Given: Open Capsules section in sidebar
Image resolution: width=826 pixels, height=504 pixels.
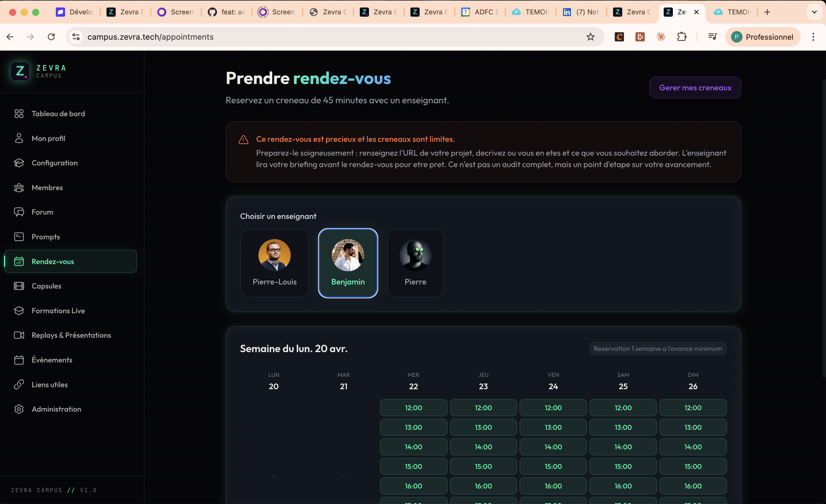Looking at the screenshot, I should pyautogui.click(x=46, y=286).
